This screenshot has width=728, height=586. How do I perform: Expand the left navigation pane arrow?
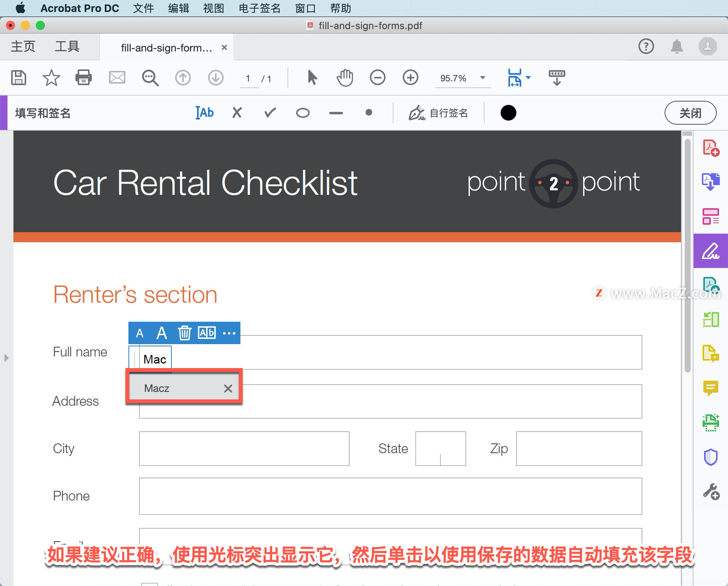pos(6,358)
